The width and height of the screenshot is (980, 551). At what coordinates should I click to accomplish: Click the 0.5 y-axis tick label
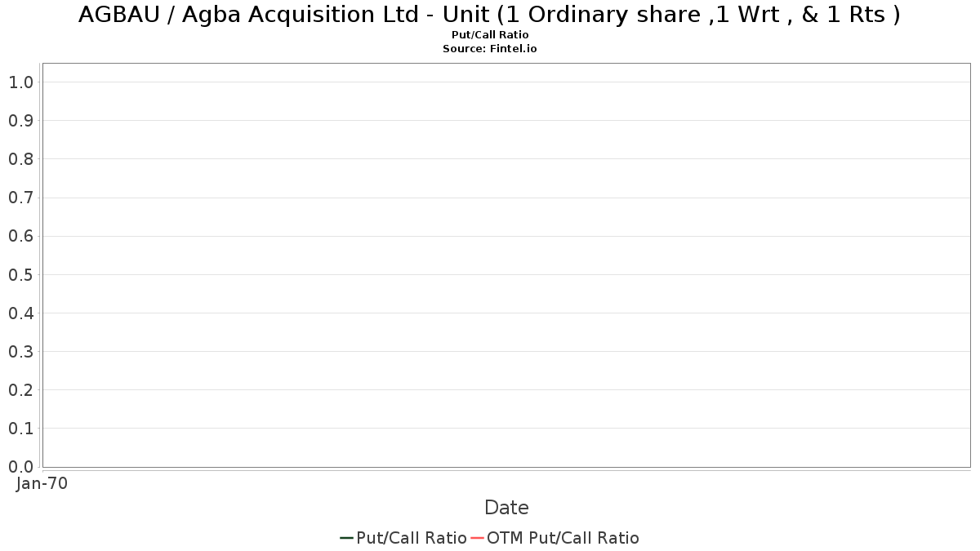click(21, 274)
